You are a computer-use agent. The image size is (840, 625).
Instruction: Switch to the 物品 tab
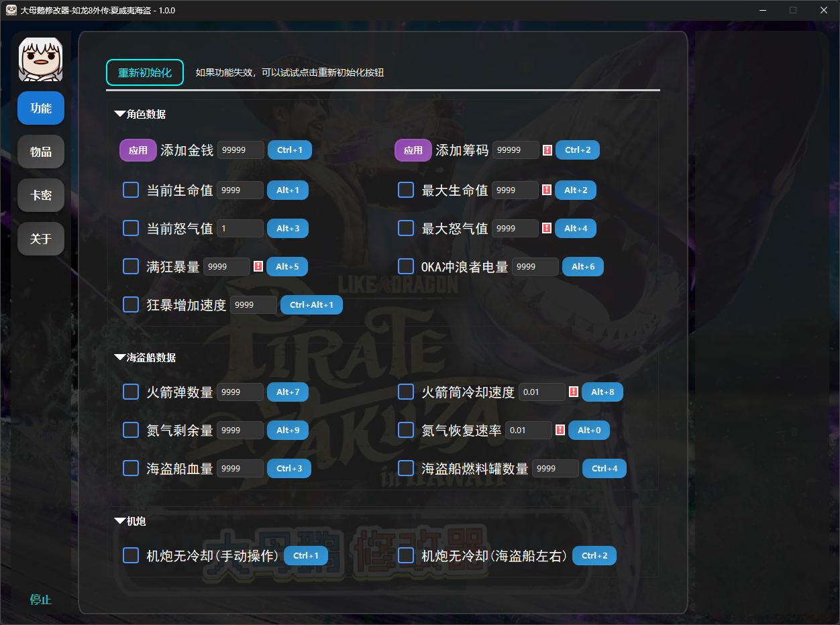pyautogui.click(x=41, y=152)
